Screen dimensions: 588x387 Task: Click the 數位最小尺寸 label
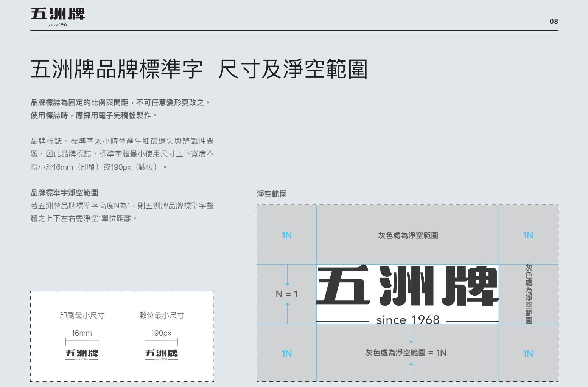click(x=162, y=315)
